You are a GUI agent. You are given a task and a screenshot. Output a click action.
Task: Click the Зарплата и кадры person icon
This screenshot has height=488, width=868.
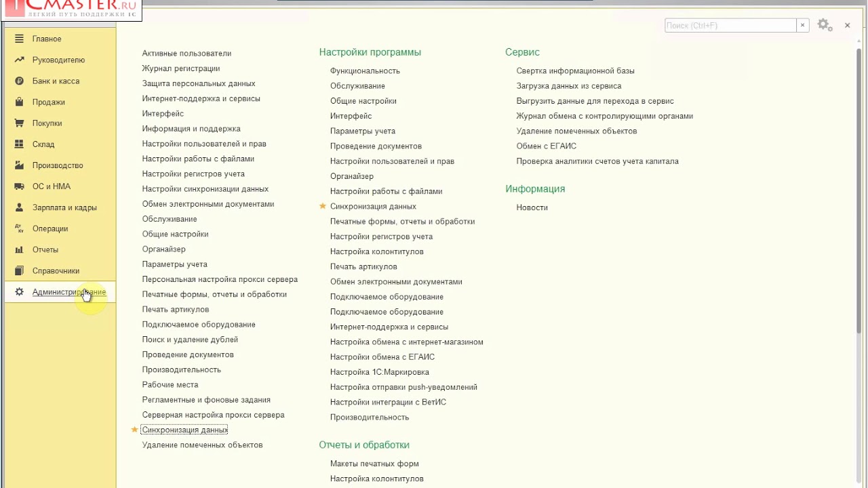19,207
